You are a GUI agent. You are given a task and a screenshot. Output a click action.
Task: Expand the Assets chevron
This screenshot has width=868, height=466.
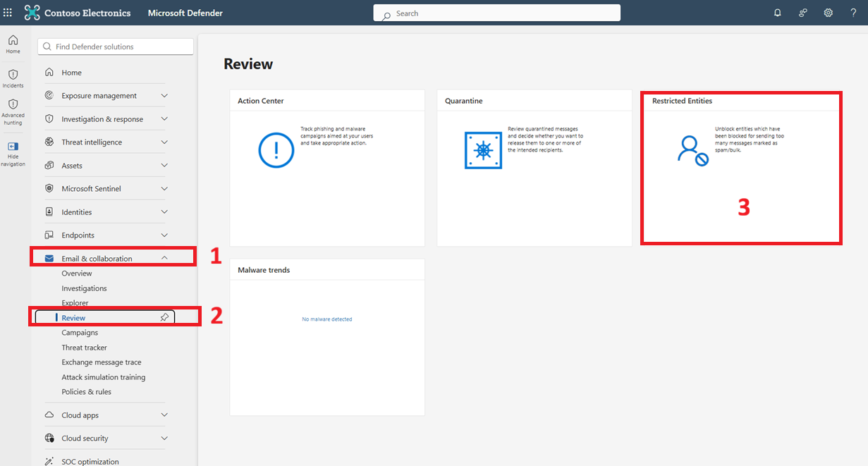coord(164,166)
